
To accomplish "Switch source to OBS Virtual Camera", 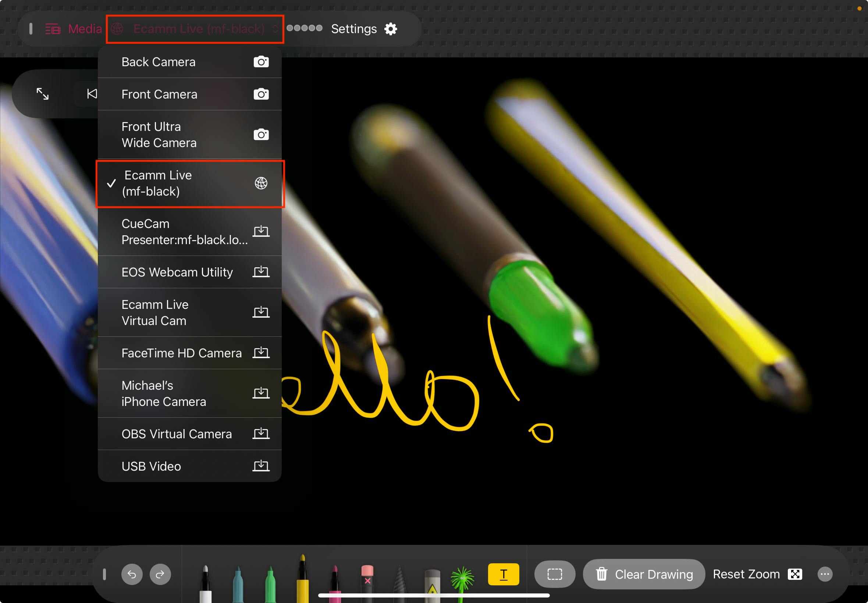I will point(190,434).
